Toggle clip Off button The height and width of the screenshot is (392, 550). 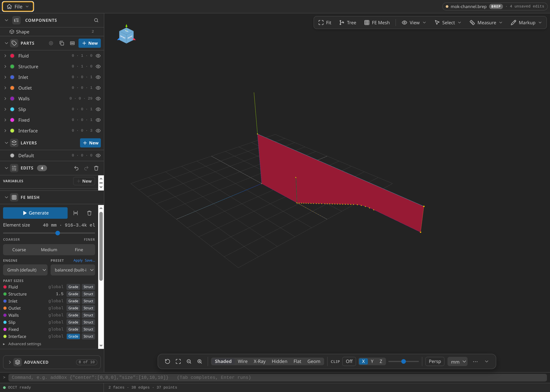349,361
